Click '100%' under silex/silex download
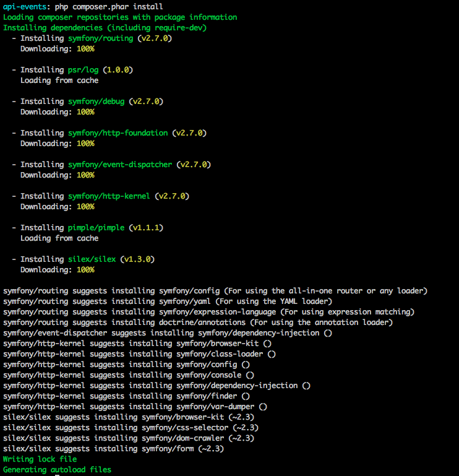This screenshot has height=476, width=459. (x=85, y=270)
